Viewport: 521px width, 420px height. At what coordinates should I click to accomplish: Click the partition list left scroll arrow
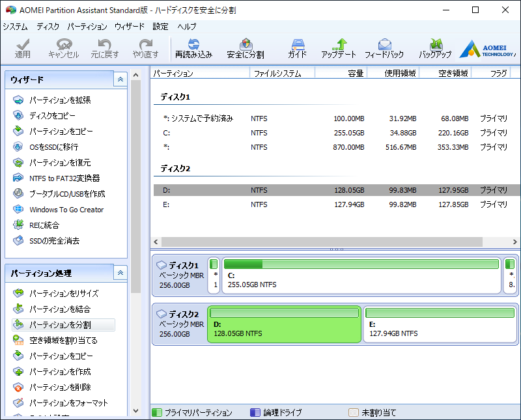156,242
